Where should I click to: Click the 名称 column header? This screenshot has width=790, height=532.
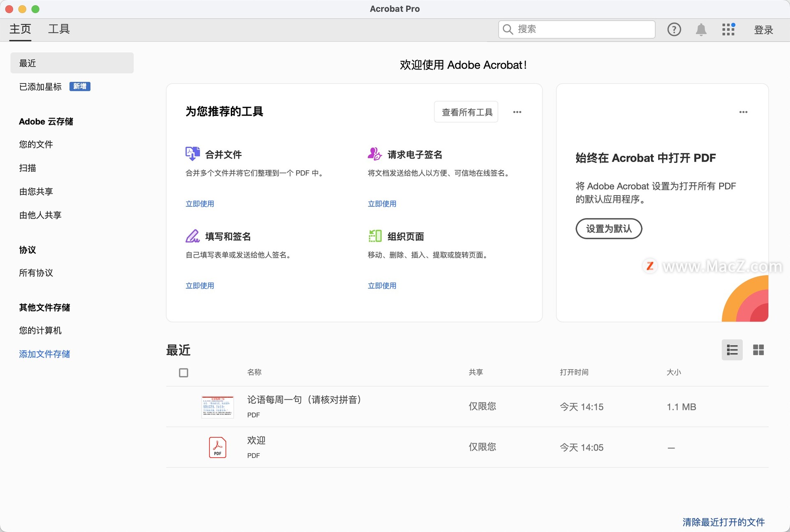click(x=254, y=372)
